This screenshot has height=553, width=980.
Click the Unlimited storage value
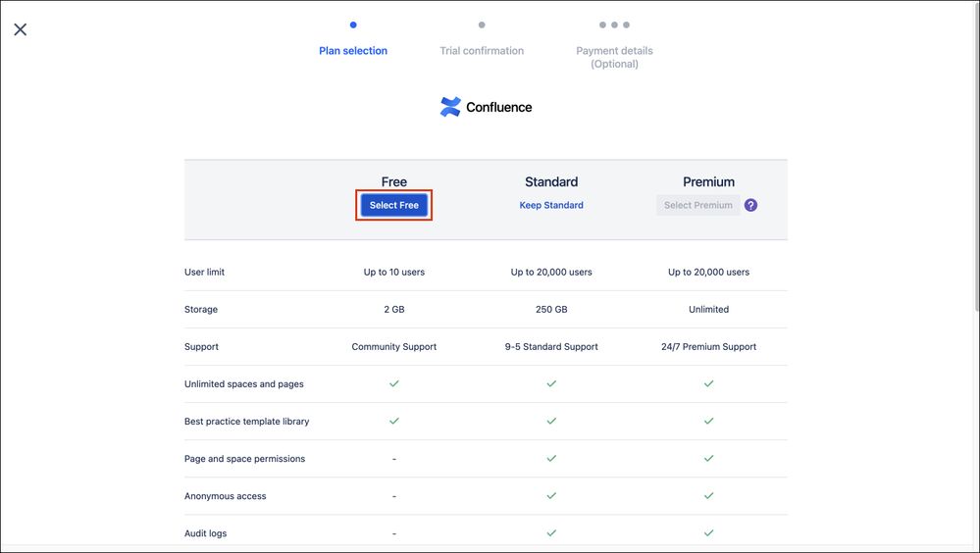(x=708, y=309)
